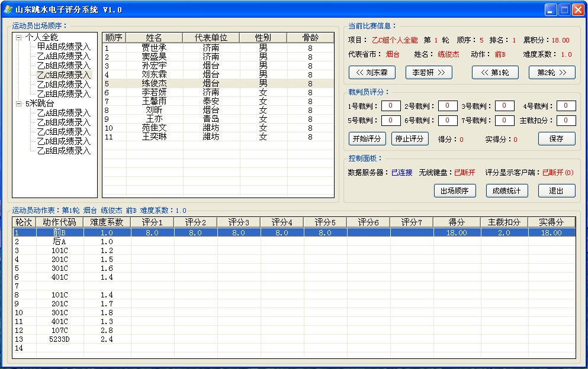Click the app icon in the title bar
This screenshot has height=369, width=588.
coord(8,9)
